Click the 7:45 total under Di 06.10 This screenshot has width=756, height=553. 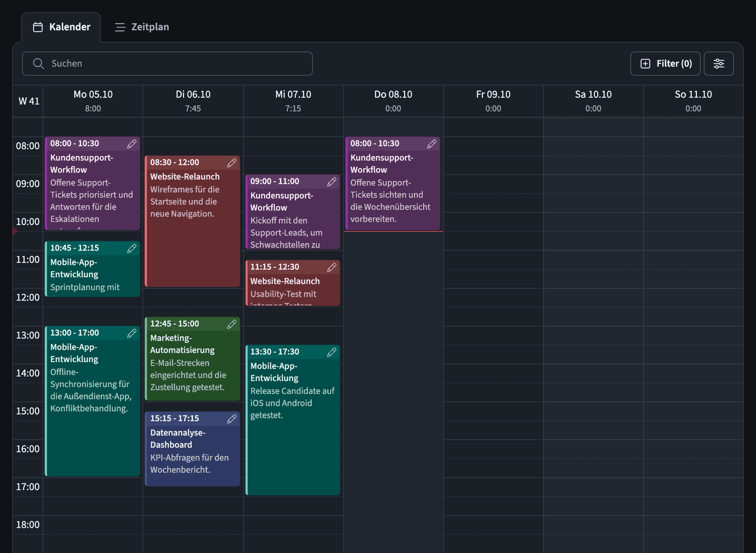pyautogui.click(x=193, y=109)
